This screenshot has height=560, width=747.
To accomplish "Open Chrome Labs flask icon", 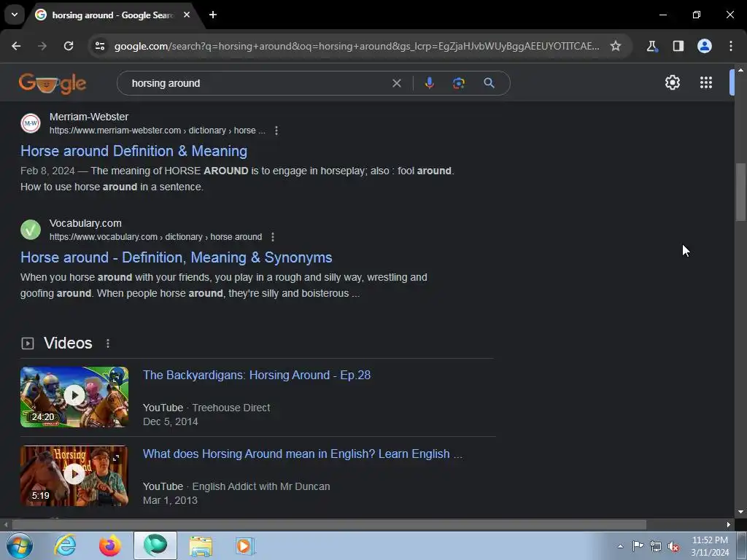I will [x=651, y=46].
